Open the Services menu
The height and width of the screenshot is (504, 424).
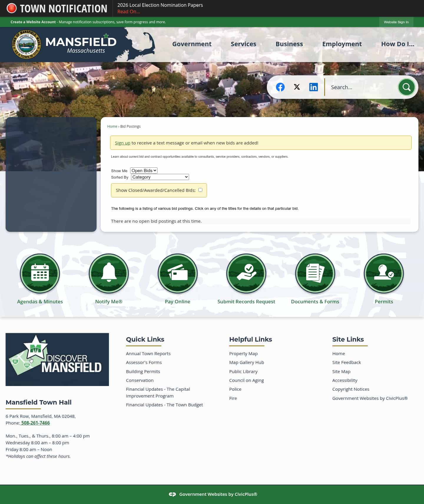244,44
